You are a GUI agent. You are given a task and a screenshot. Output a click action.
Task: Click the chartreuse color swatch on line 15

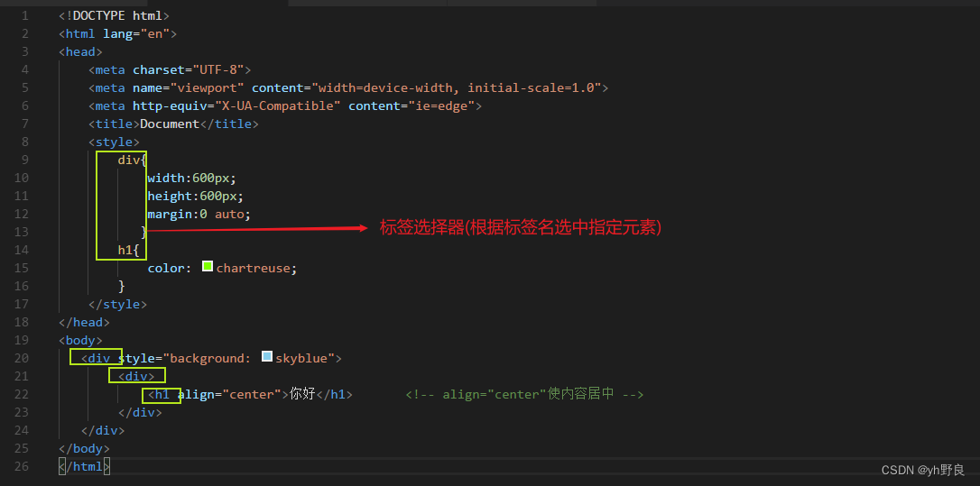coord(208,267)
